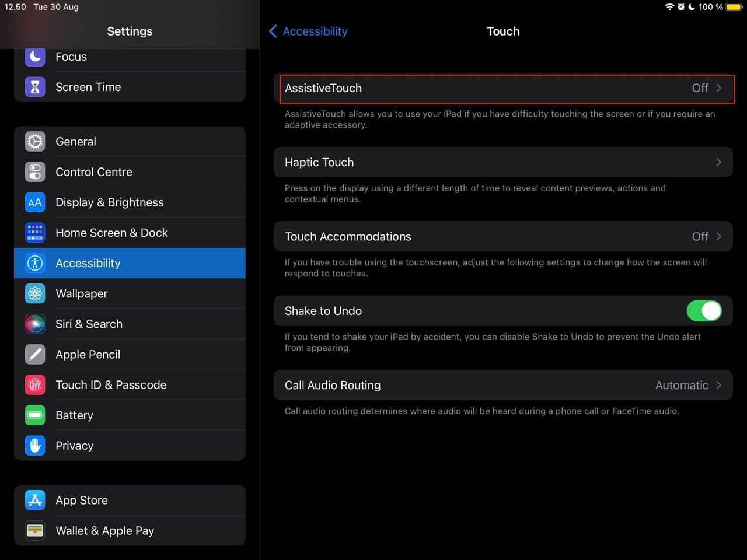Turn off the Shake to Undo switch

click(704, 311)
